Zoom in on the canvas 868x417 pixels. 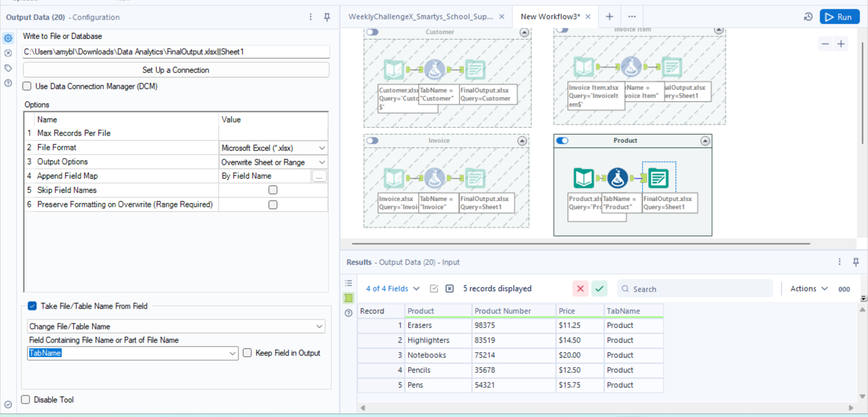click(841, 44)
